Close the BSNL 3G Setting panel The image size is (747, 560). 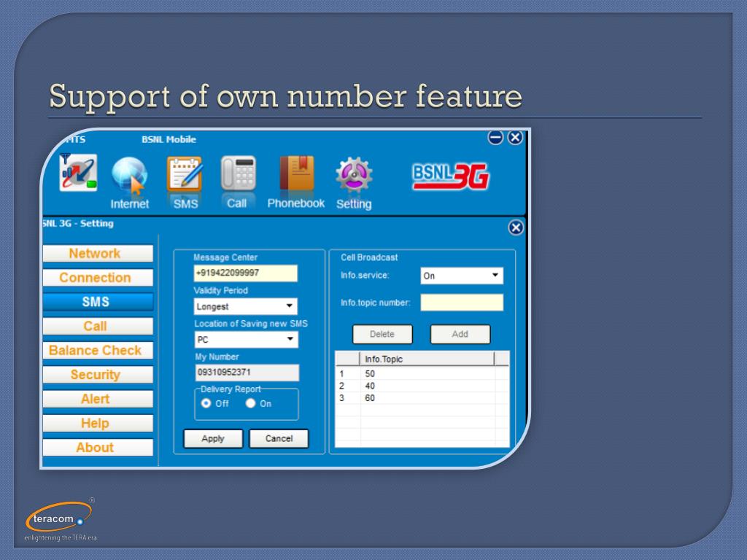[x=516, y=227]
